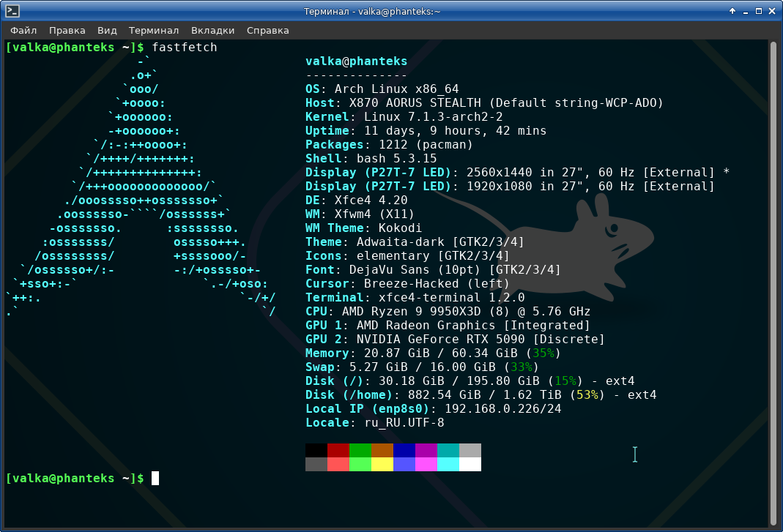
Task: Click the 'Theme: Adwaita-dark' line
Action: tap(415, 242)
